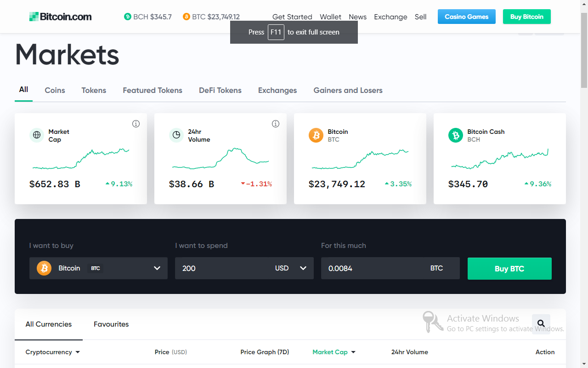Click the $38.66 B volume value
This screenshot has width=588, height=368.
(192, 184)
